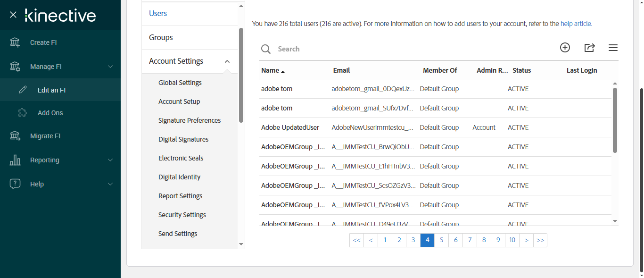This screenshot has width=644, height=278.
Task: Click the Edit an FI pencil icon
Action: (23, 90)
